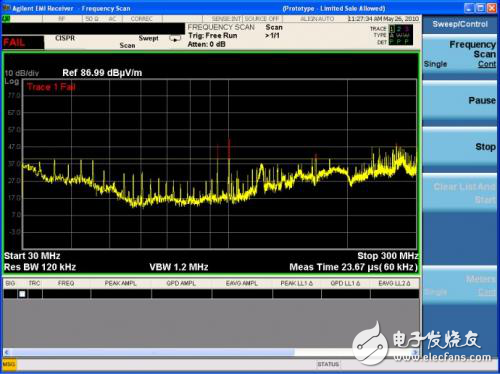Screen dimensions: 500x374
Task: Click the PEAK AMPL column header
Action: click(x=121, y=283)
